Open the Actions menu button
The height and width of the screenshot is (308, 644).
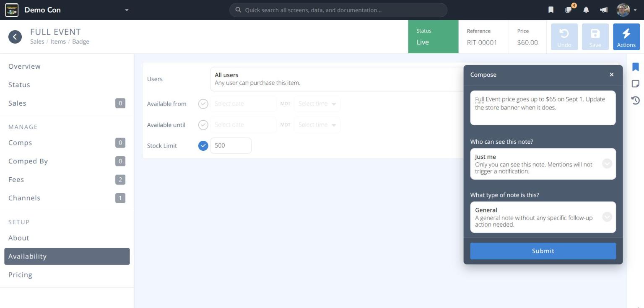[626, 37]
